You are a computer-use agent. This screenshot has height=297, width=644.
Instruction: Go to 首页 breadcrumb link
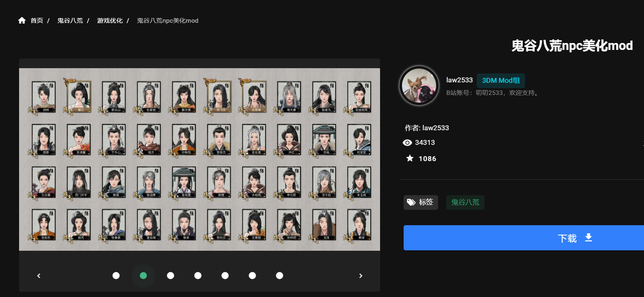point(37,20)
